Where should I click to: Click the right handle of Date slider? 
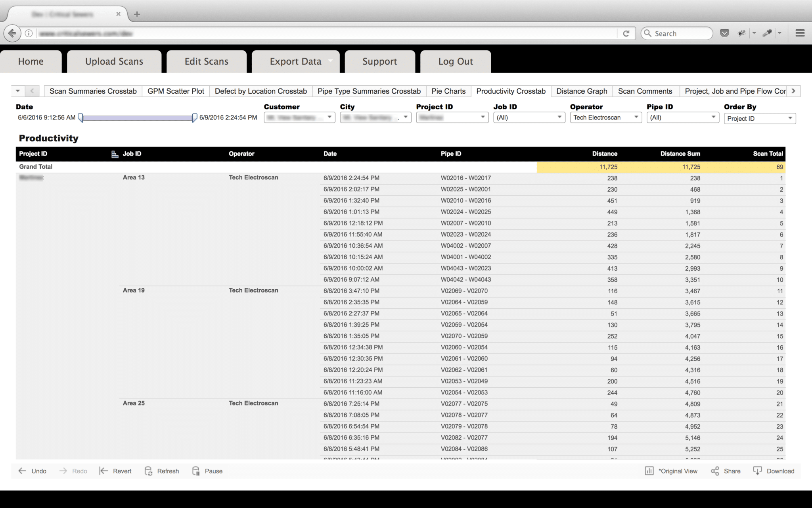click(194, 117)
